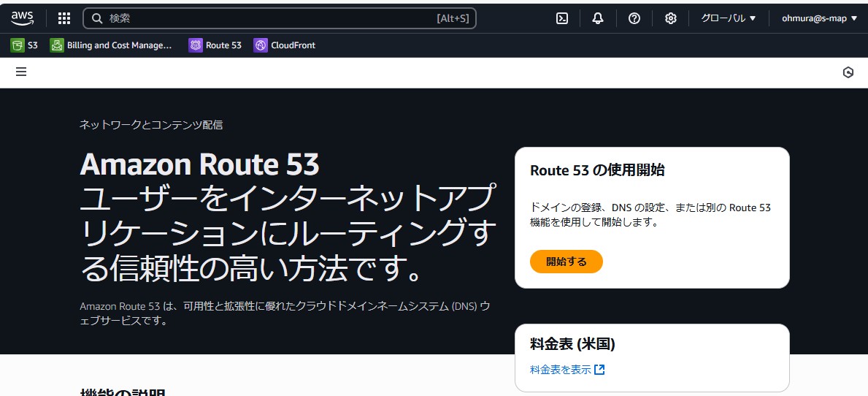The image size is (868, 396).
Task: Open the 料金表を表示 link
Action: point(561,370)
